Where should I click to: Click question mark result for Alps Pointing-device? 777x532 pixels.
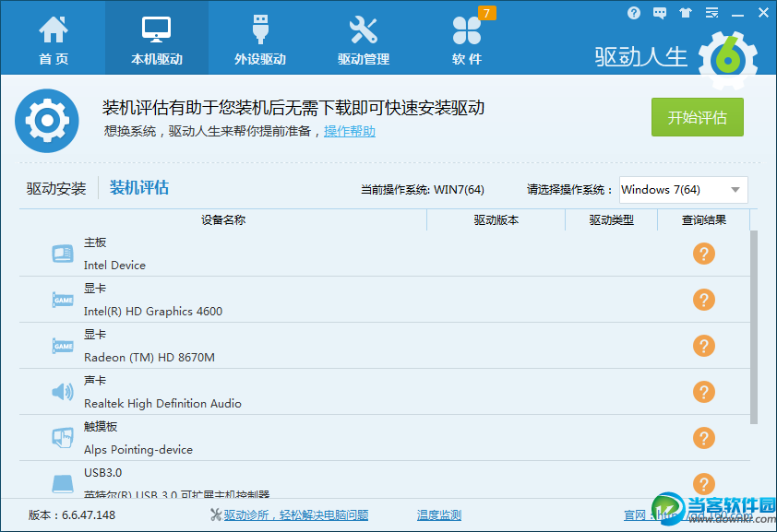704,438
